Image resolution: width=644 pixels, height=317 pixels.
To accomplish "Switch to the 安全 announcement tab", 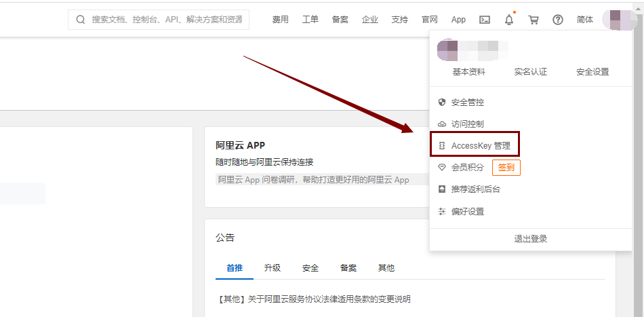I will click(x=310, y=268).
